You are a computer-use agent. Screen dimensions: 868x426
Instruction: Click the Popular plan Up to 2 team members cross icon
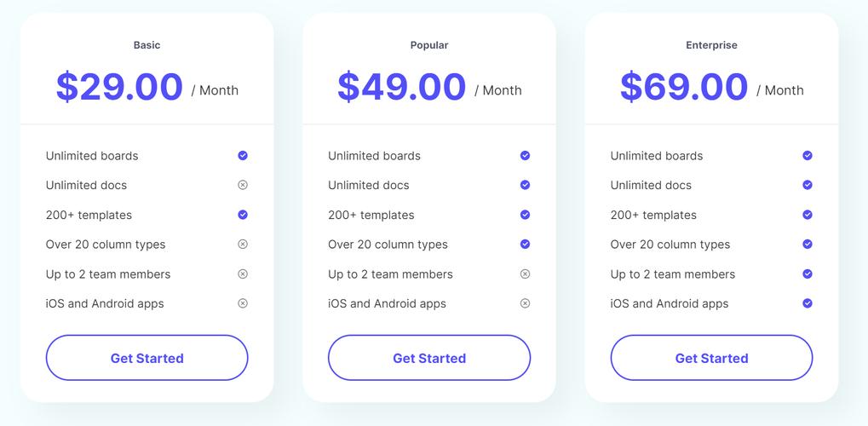coord(525,274)
